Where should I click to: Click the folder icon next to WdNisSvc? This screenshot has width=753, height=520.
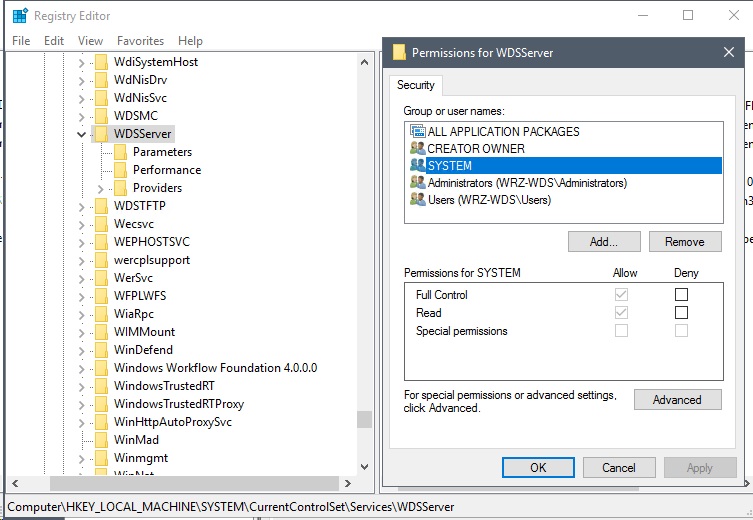pos(101,98)
